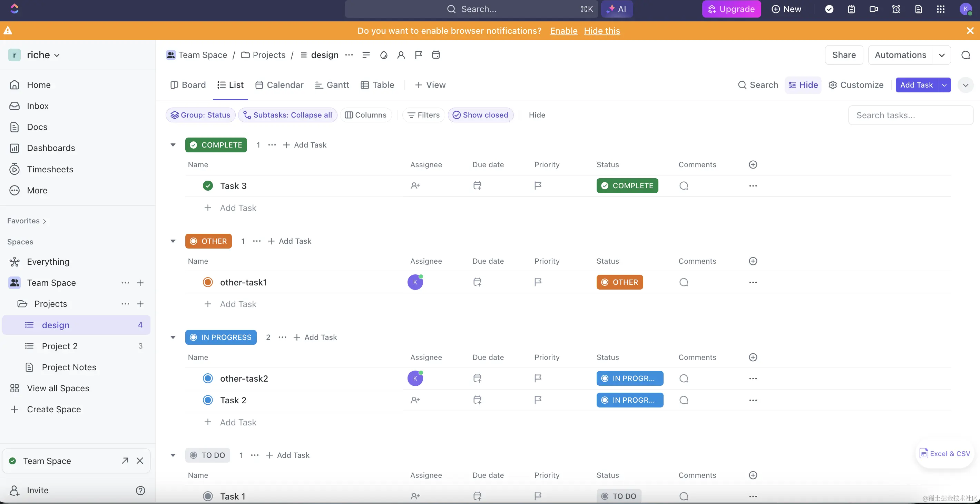Collapse the COMPLETE status group
Viewport: 980px width, 504px height.
[173, 145]
